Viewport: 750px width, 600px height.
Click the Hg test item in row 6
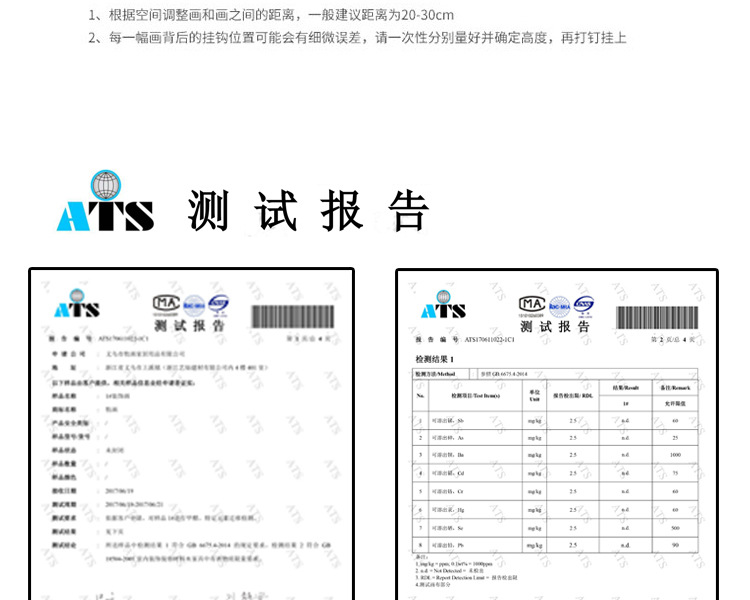tap(448, 510)
